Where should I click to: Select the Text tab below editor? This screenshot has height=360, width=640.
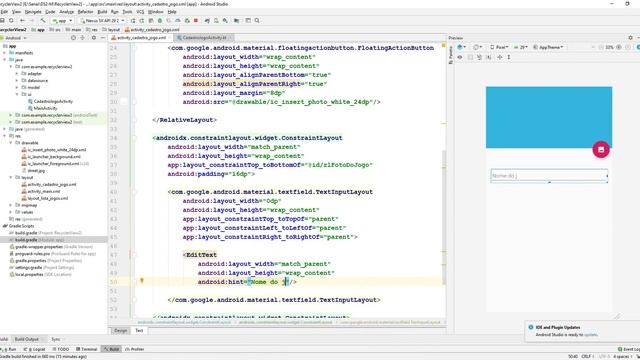pyautogui.click(x=139, y=330)
